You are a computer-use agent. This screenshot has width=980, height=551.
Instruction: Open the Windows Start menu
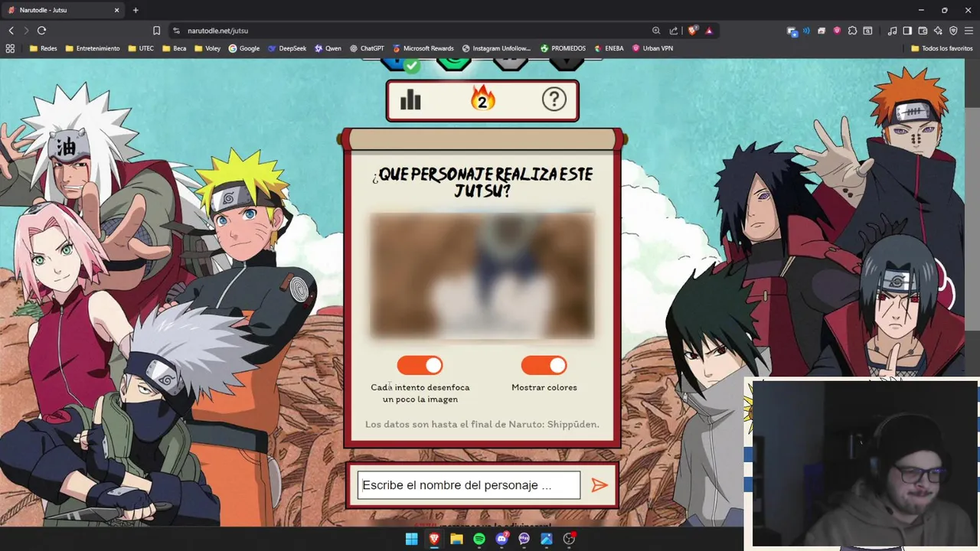411,539
